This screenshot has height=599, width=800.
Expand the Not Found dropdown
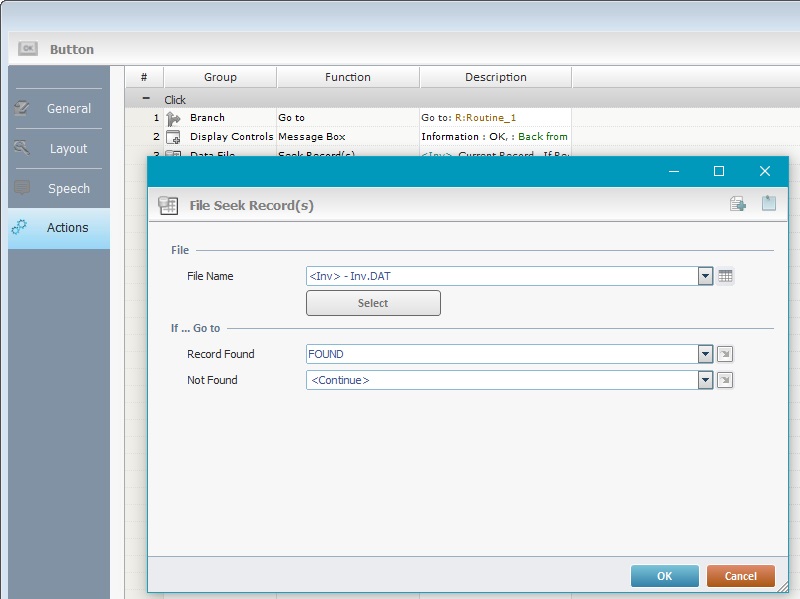(705, 380)
